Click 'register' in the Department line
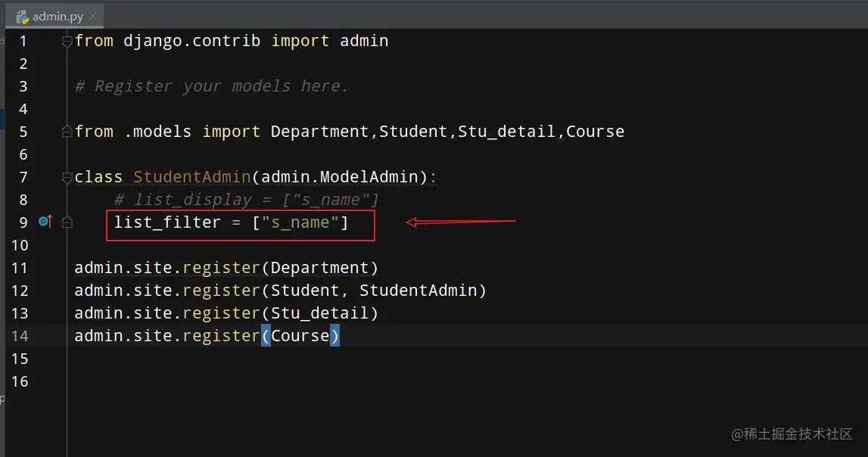 pos(222,268)
